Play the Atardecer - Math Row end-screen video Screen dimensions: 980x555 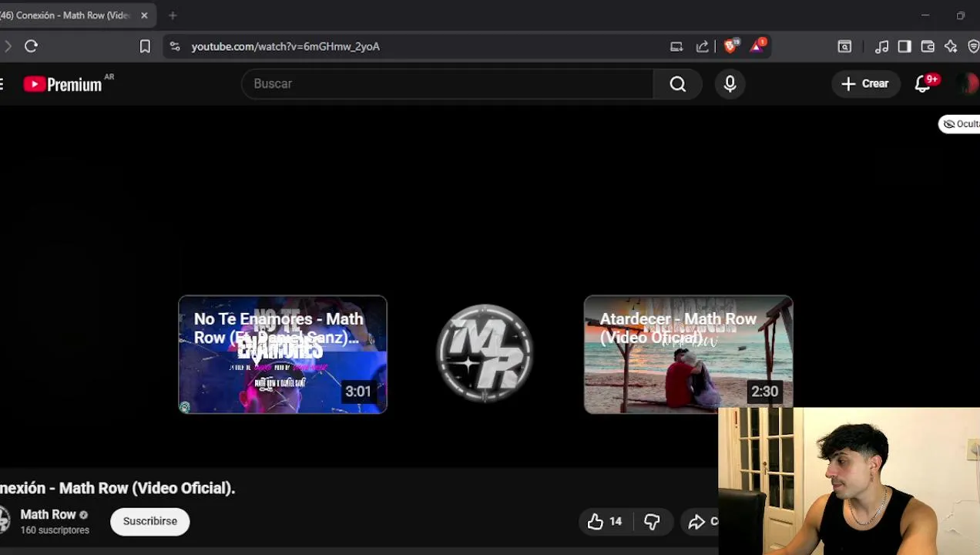pos(688,355)
